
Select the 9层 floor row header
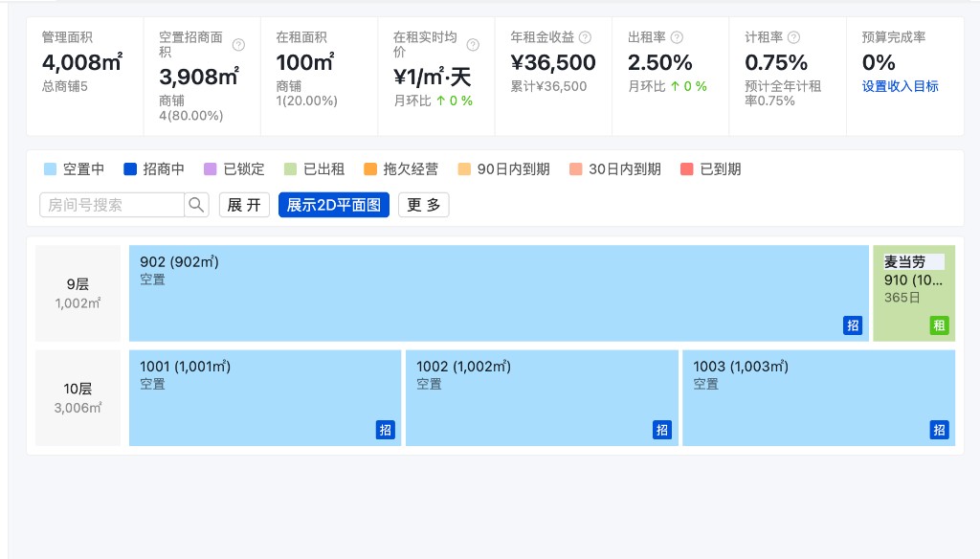click(x=78, y=293)
